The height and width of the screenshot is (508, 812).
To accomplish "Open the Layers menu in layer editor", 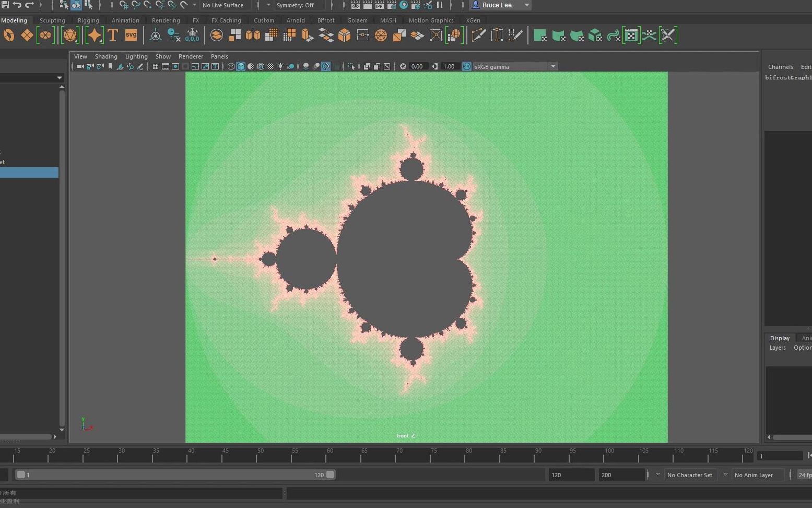I will pos(778,348).
